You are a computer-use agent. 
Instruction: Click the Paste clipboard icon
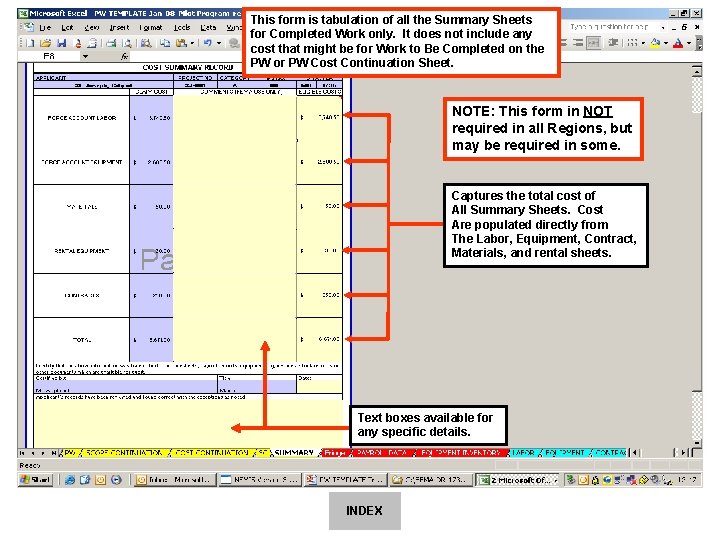(182, 43)
